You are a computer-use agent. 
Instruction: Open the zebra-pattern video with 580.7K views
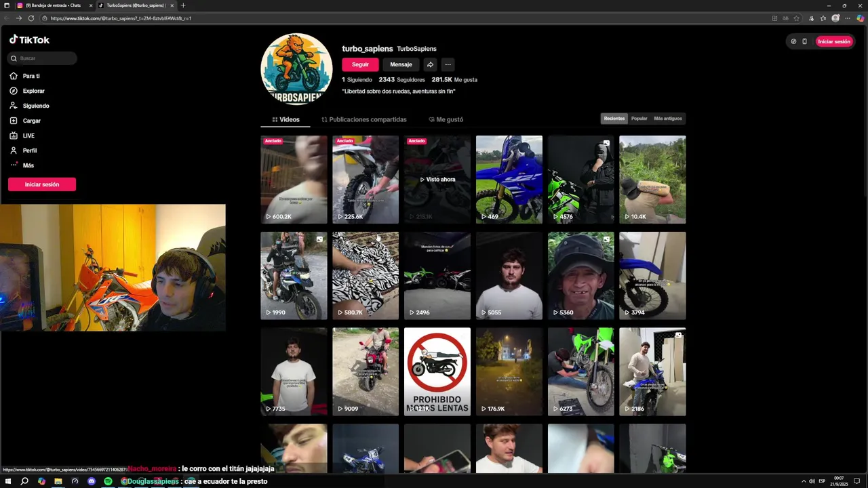click(x=366, y=276)
